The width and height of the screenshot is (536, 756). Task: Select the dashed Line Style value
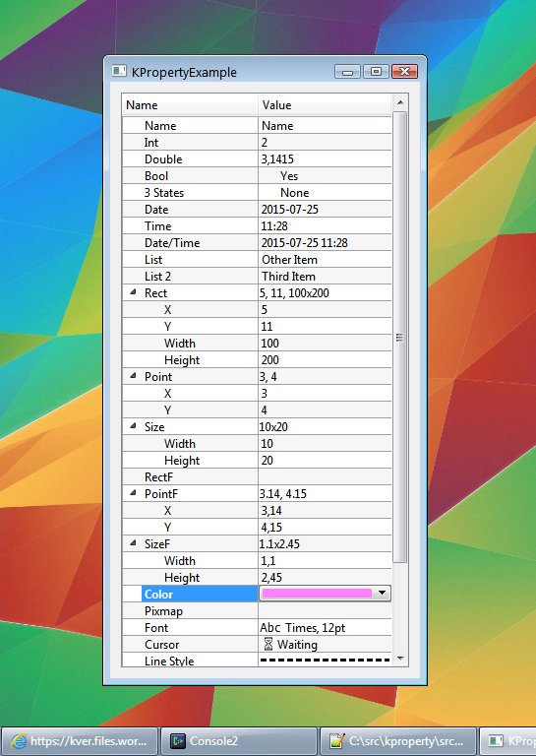(x=325, y=660)
